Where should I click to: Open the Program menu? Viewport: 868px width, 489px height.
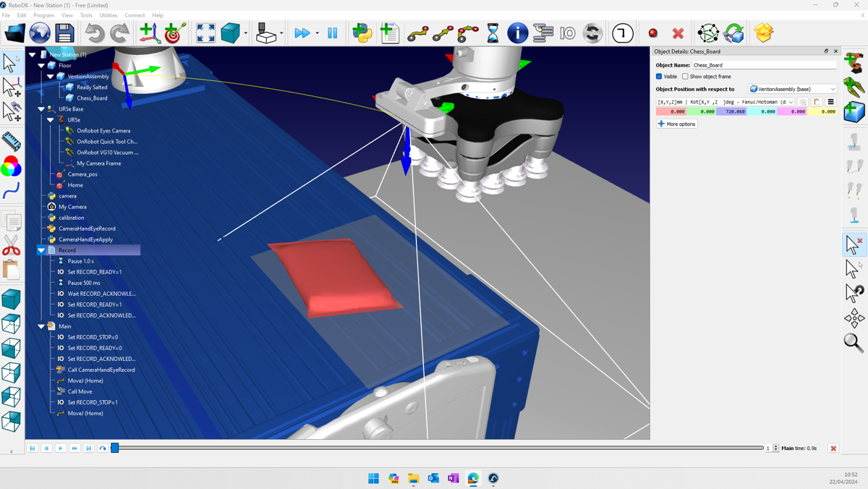pos(43,15)
